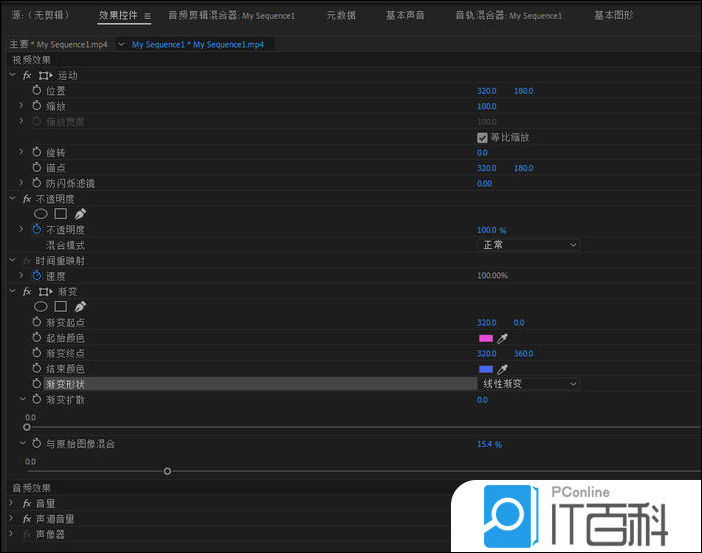Toggle fx icon for 时间重映射
The height and width of the screenshot is (553, 702).
27,261
